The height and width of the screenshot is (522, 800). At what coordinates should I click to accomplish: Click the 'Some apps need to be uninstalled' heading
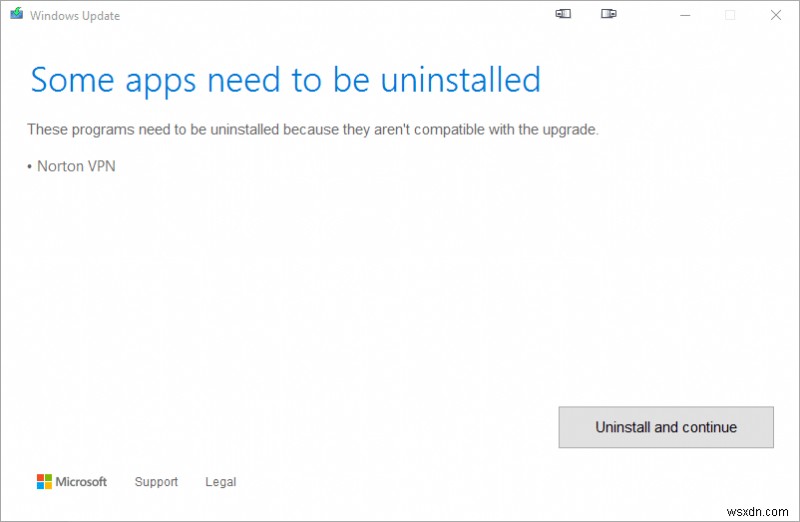tap(286, 81)
